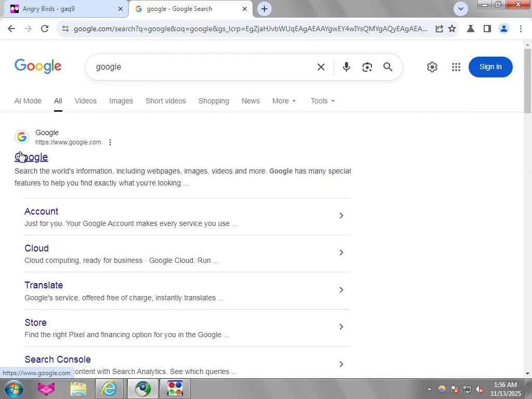
Task: Expand the Tools dropdown
Action: coord(323,101)
